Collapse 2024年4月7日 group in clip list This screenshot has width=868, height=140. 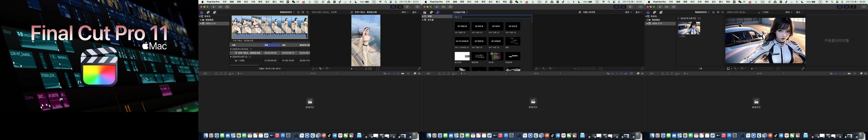click(231, 57)
